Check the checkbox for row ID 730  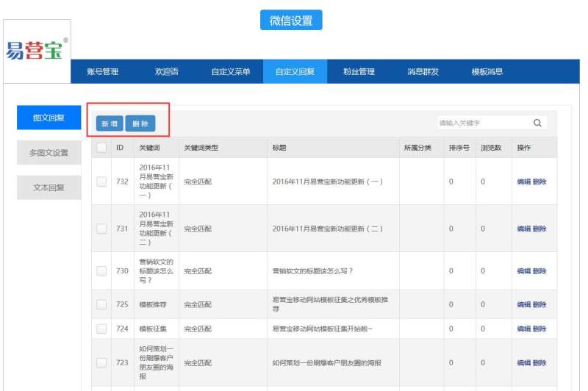101,271
